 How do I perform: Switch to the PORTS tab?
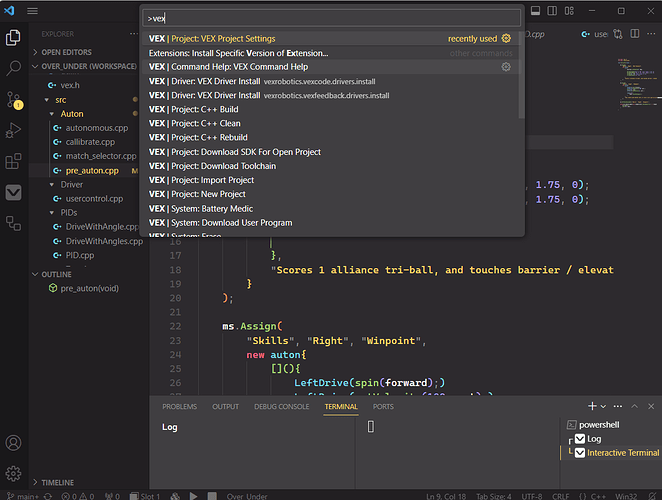pos(383,407)
